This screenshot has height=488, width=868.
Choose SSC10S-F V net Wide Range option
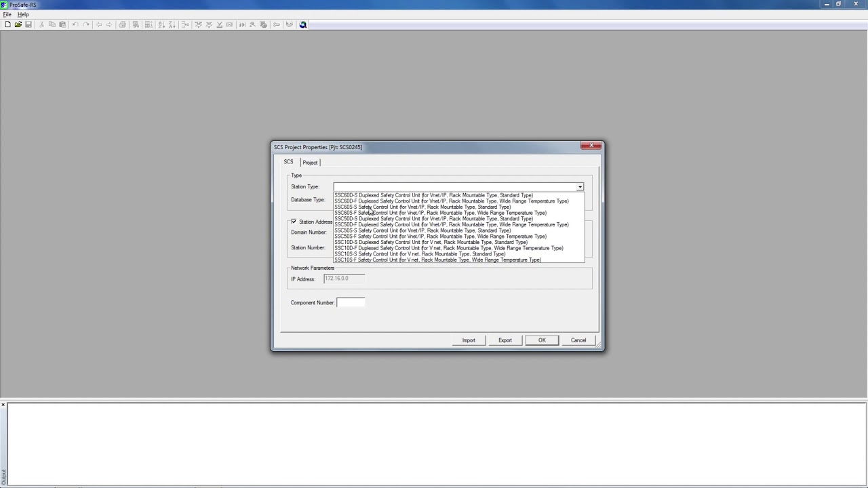pos(458,260)
